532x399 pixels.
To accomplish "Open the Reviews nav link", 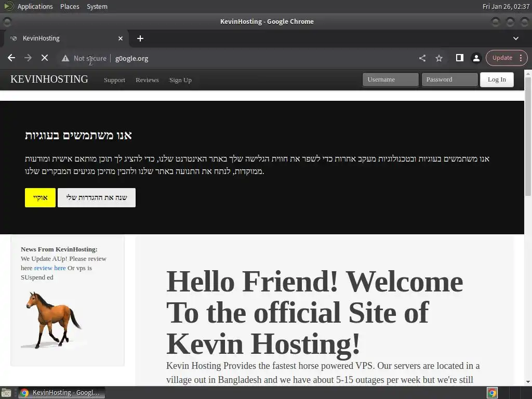I will click(x=147, y=80).
